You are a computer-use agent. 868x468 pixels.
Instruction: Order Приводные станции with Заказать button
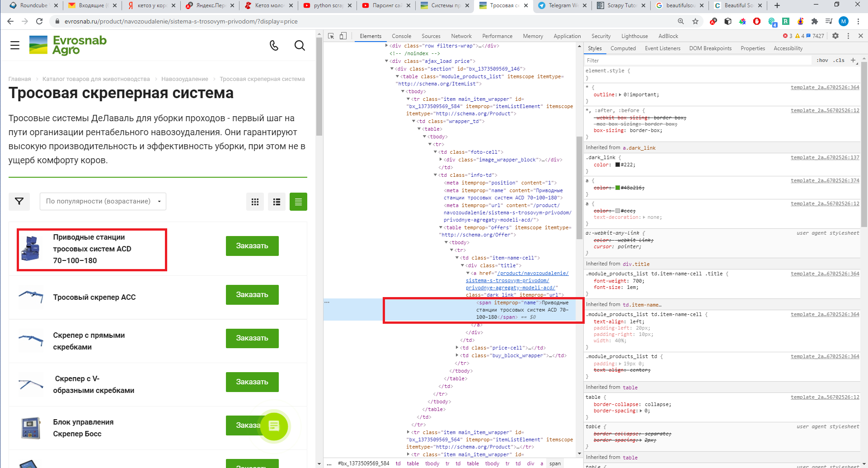pyautogui.click(x=252, y=246)
